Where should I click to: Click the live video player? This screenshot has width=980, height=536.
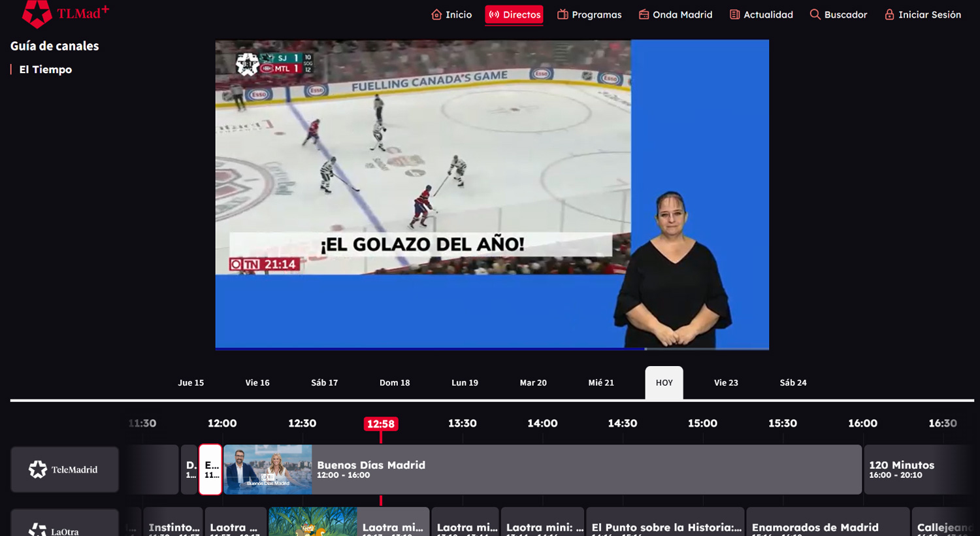pos(492,195)
